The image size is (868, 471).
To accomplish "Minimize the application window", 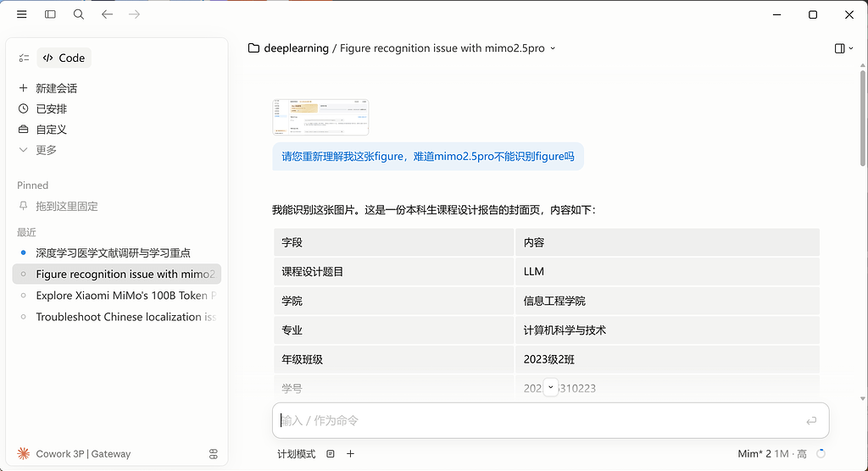I will pos(776,14).
